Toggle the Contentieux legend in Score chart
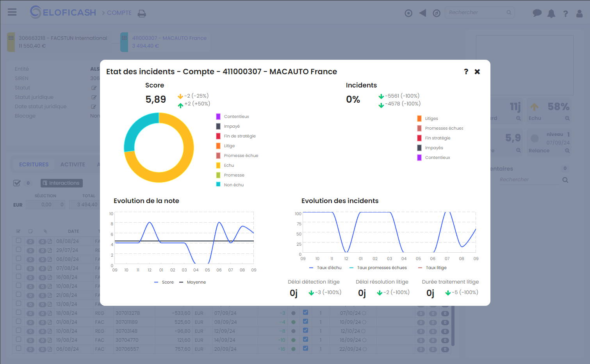Screen dimensions: 590x364 pyautogui.click(x=233, y=116)
